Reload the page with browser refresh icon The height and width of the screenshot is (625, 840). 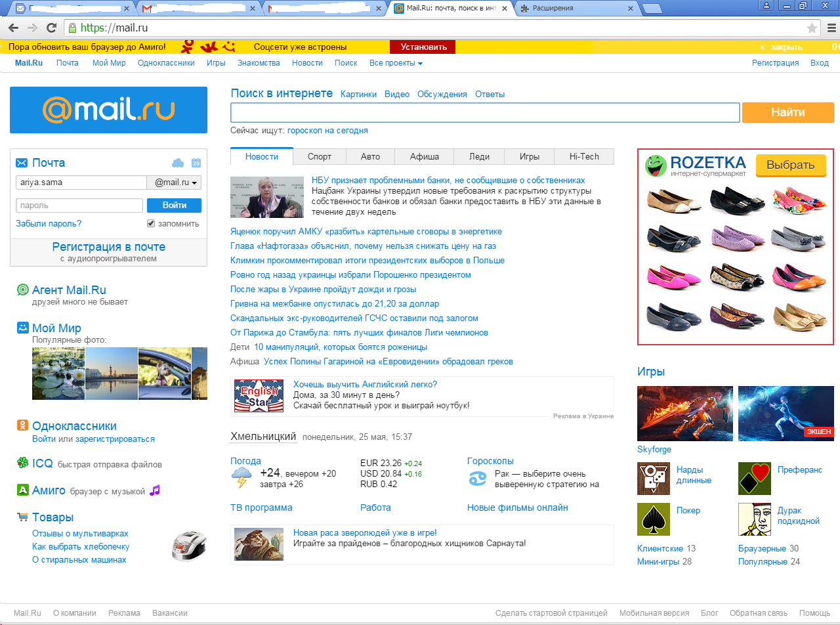coord(51,28)
